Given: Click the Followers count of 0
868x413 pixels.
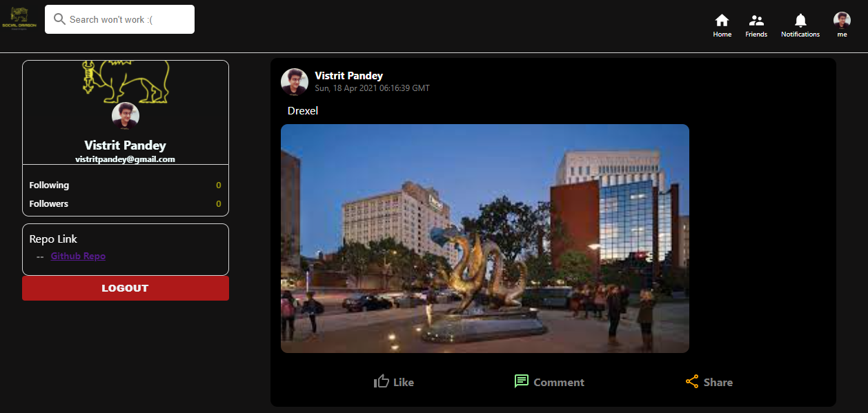Looking at the screenshot, I should pyautogui.click(x=219, y=203).
